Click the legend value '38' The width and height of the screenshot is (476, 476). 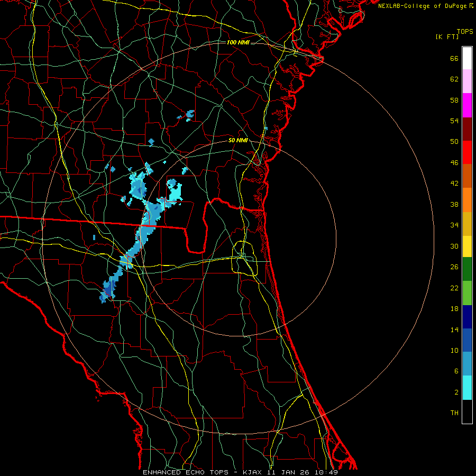(x=454, y=205)
